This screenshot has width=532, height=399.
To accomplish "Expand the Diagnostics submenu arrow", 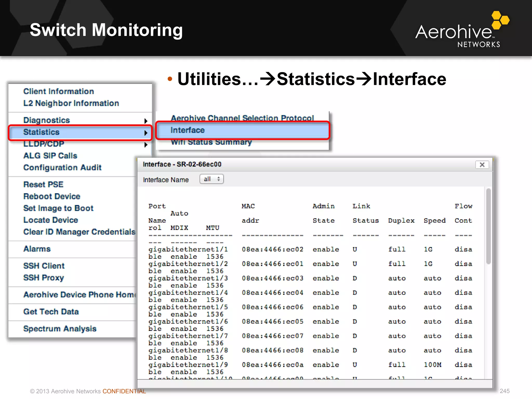I will [x=146, y=121].
